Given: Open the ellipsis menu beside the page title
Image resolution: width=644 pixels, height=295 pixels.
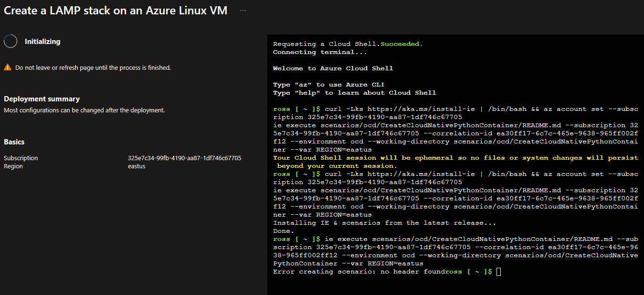Looking at the screenshot, I should coord(243,11).
